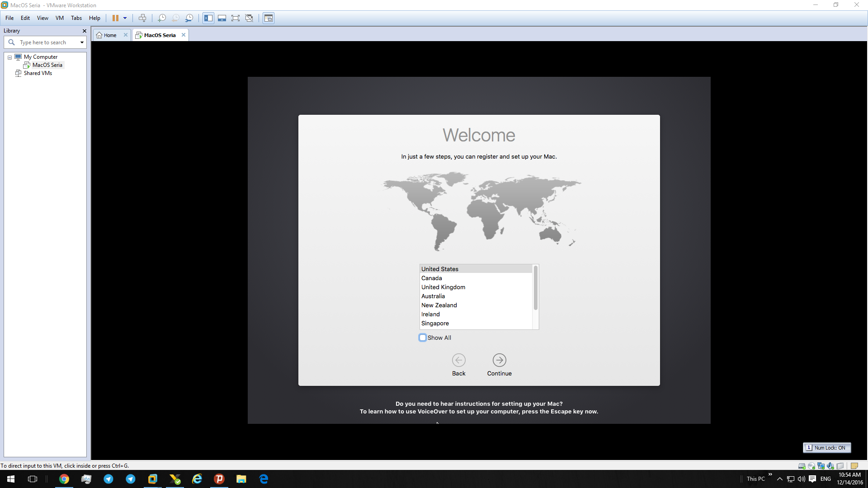Select United States in the country list
The height and width of the screenshot is (488, 868).
tap(476, 269)
